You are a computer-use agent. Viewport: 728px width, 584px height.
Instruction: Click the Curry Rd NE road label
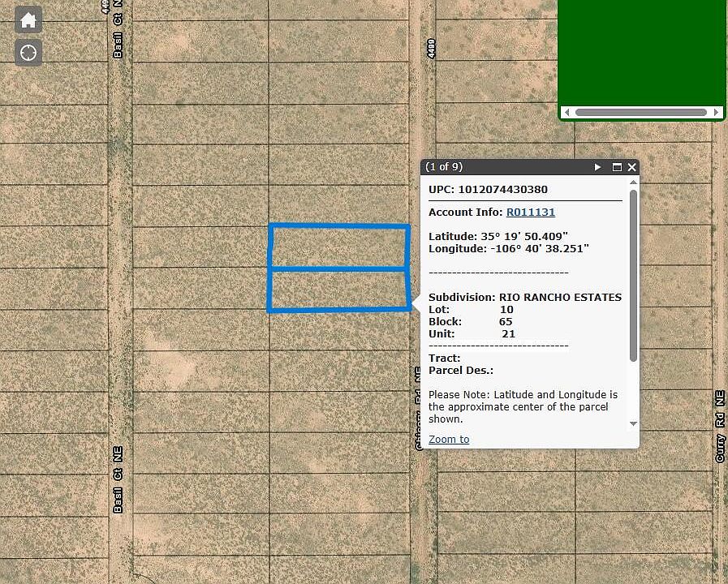pyautogui.click(x=720, y=427)
